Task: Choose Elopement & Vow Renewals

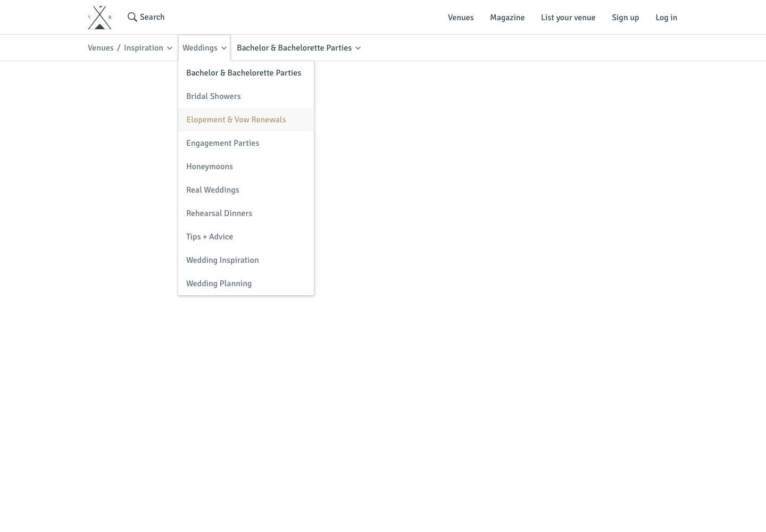Action: pyautogui.click(x=246, y=120)
